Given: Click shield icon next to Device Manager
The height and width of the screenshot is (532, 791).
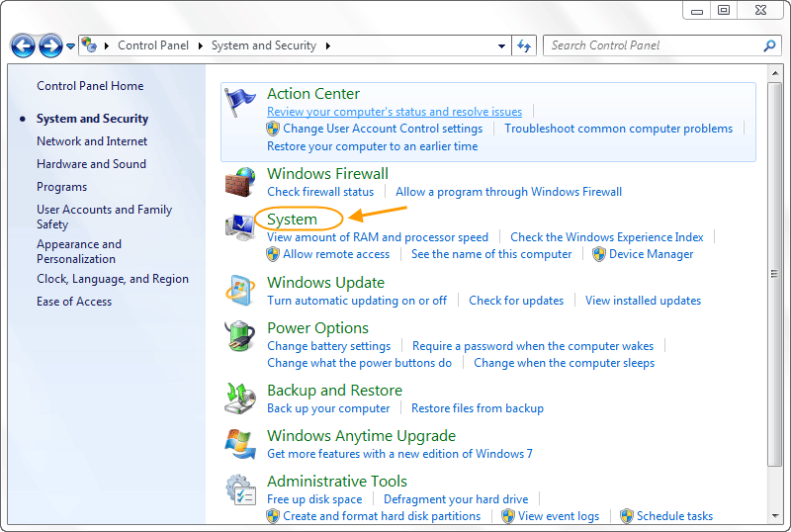Looking at the screenshot, I should [x=599, y=254].
